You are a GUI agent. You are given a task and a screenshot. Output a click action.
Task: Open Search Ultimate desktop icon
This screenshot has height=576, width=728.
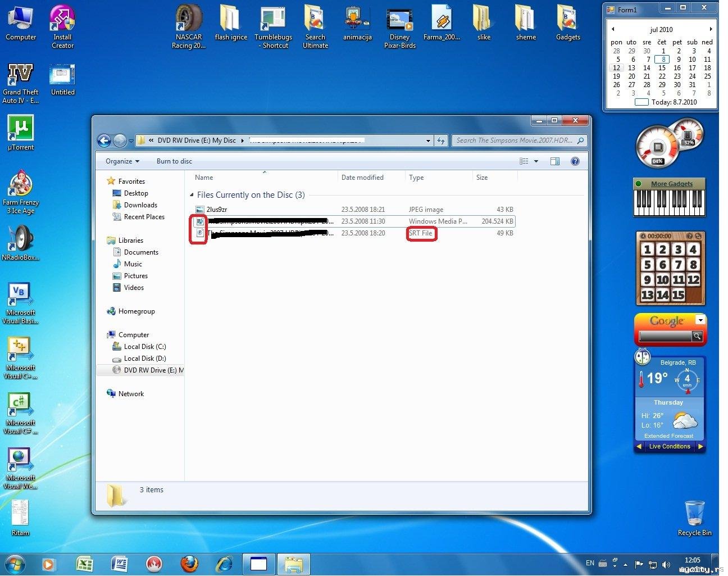315,27
